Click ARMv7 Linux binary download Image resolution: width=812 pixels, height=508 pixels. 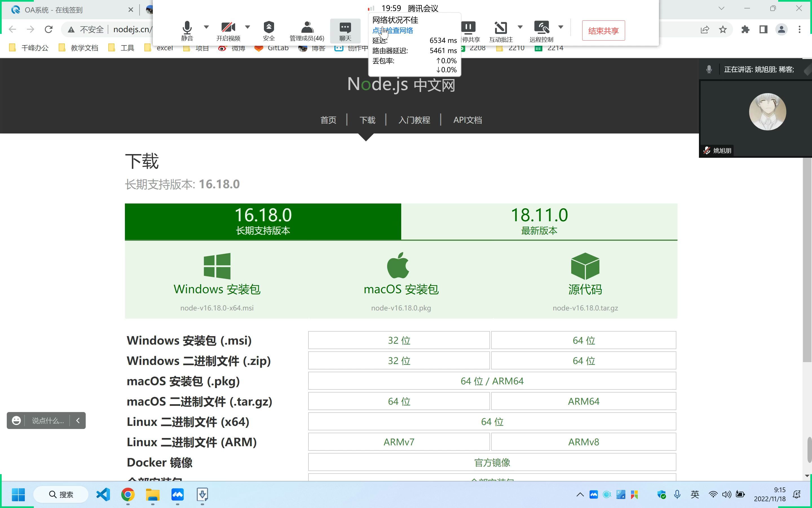pos(399,442)
